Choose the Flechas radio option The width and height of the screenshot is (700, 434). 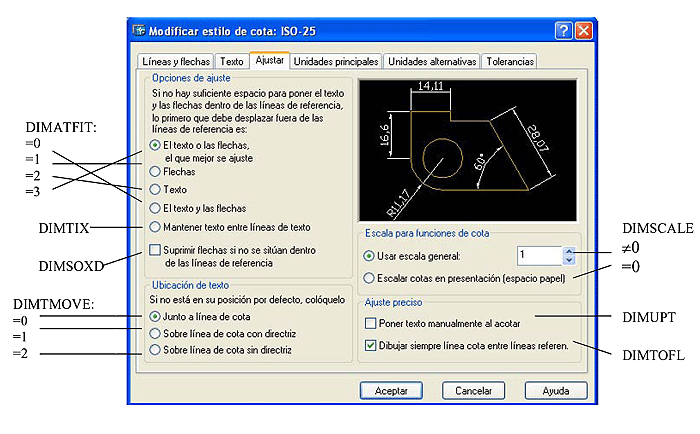(155, 171)
